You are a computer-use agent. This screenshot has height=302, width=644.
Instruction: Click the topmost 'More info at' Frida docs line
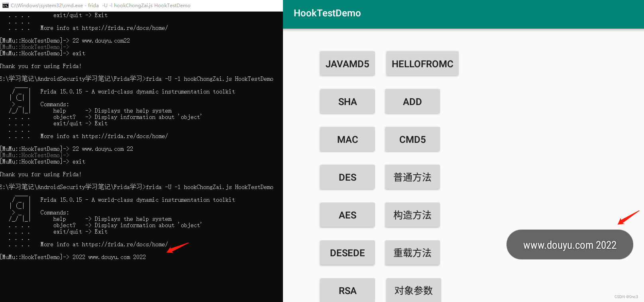(104, 28)
